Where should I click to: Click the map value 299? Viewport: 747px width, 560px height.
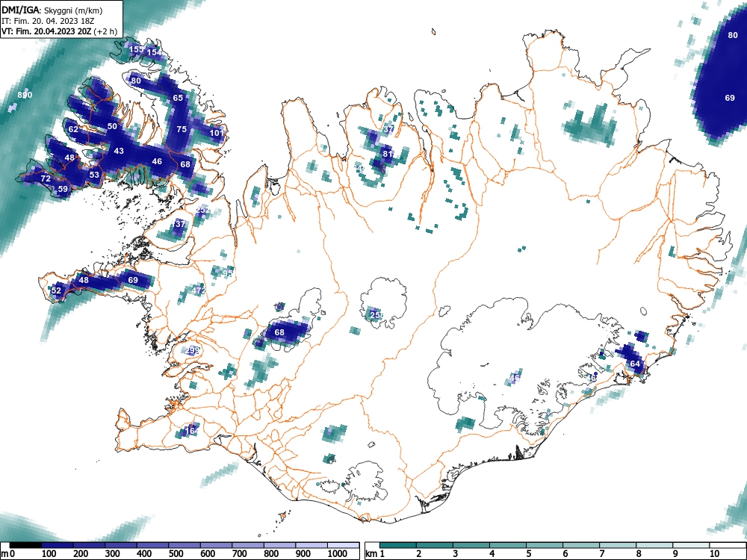click(x=192, y=350)
